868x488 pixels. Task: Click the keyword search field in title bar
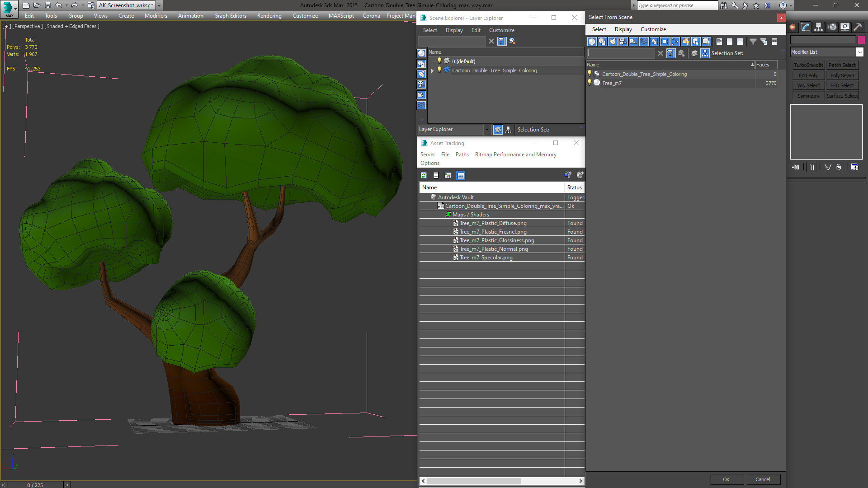(677, 5)
